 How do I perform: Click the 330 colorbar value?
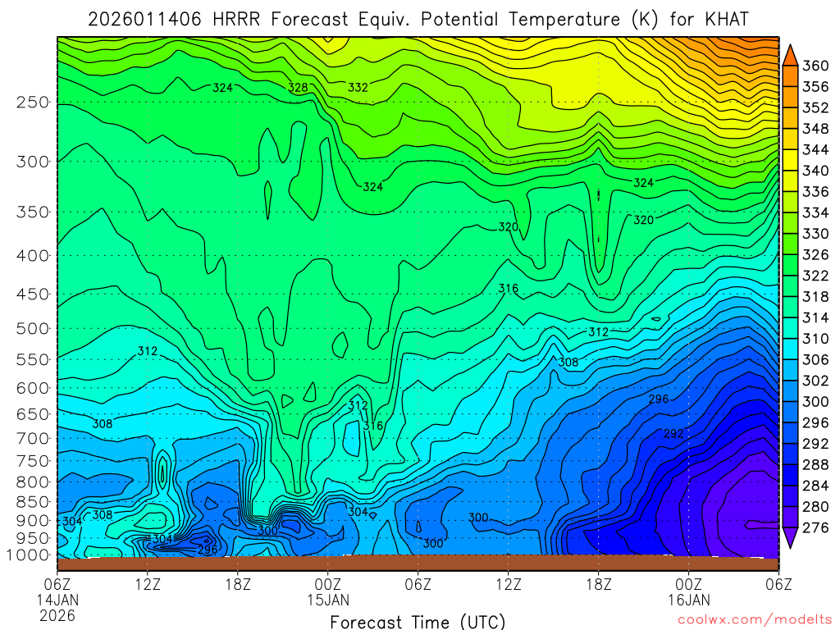tap(815, 234)
